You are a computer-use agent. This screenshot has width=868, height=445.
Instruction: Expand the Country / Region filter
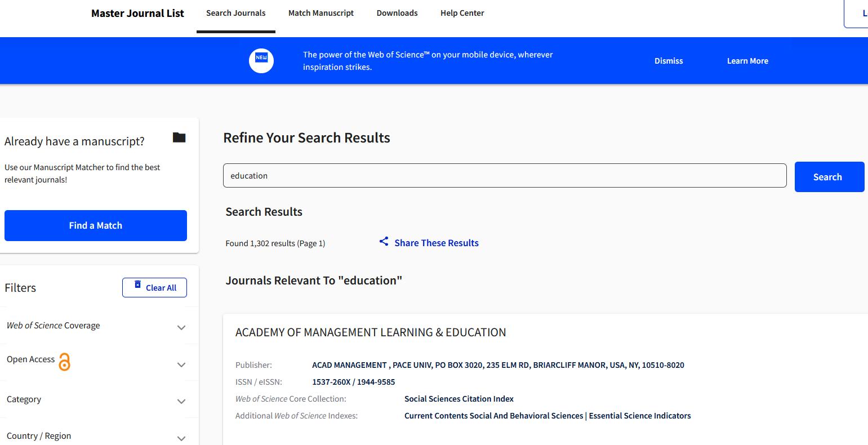[x=181, y=438]
